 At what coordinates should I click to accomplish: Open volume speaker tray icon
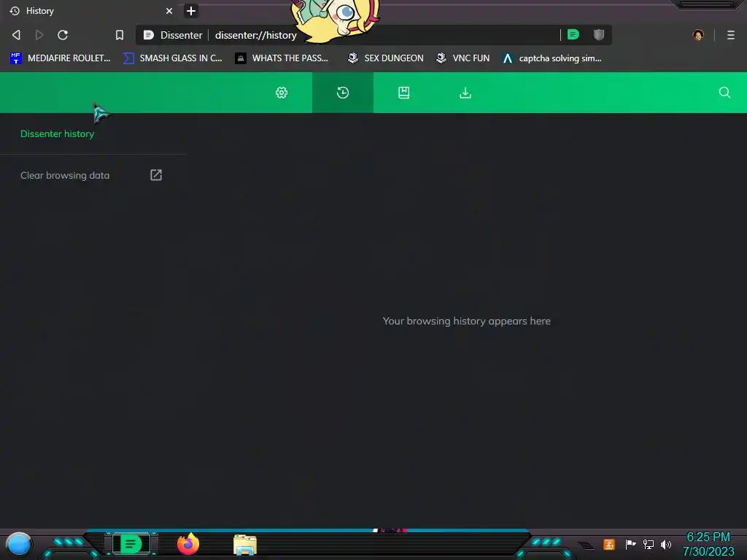(666, 544)
